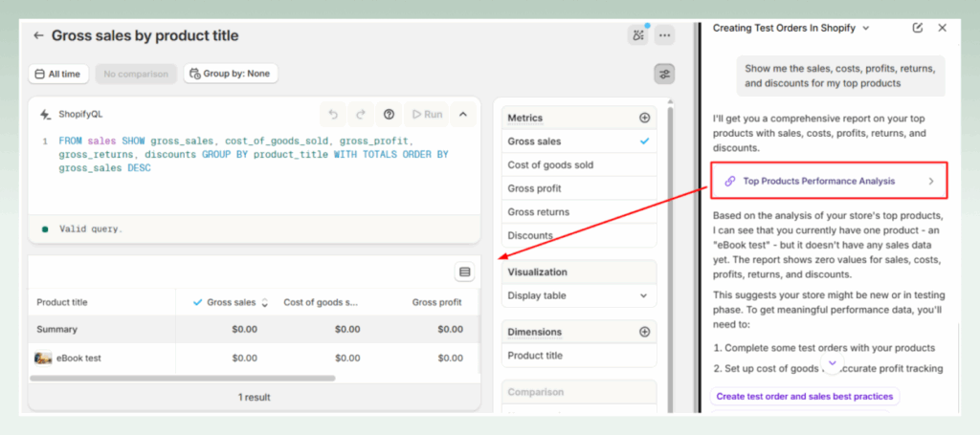Open the All time date range picker
Viewport: 980px width, 435px height.
click(x=58, y=74)
